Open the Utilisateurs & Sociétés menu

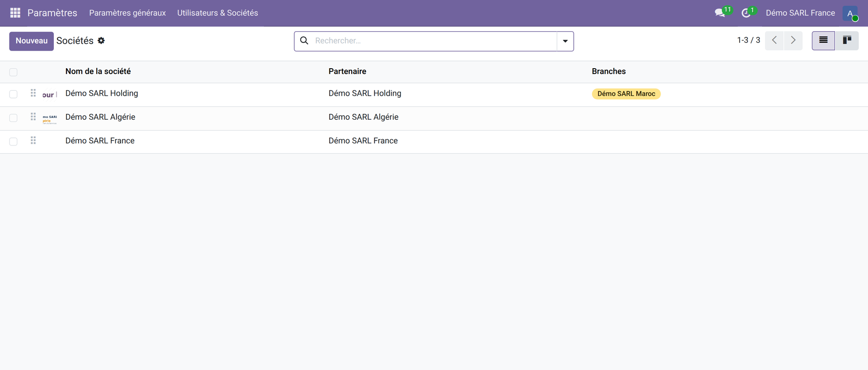coord(217,13)
